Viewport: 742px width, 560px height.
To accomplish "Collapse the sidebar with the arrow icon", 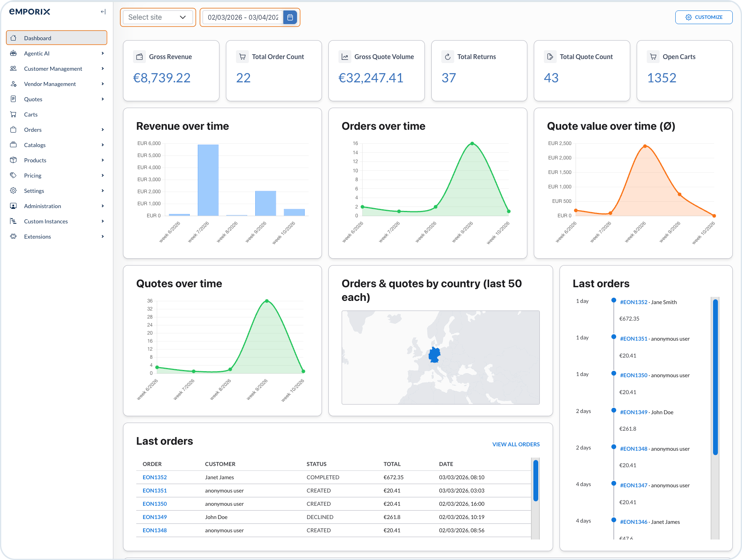I will [x=103, y=12].
